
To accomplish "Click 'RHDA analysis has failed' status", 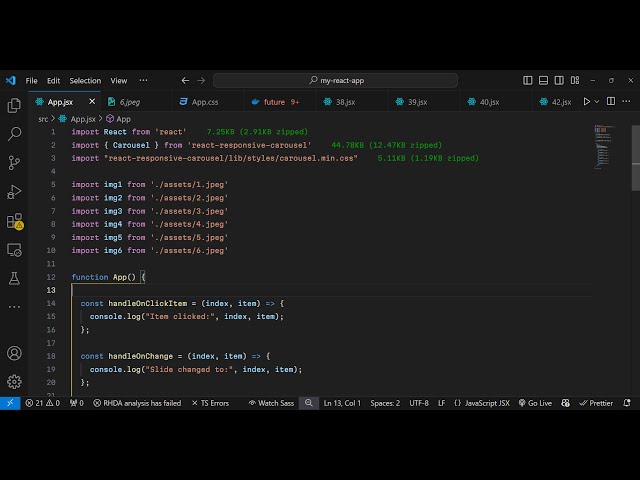I will point(137,403).
